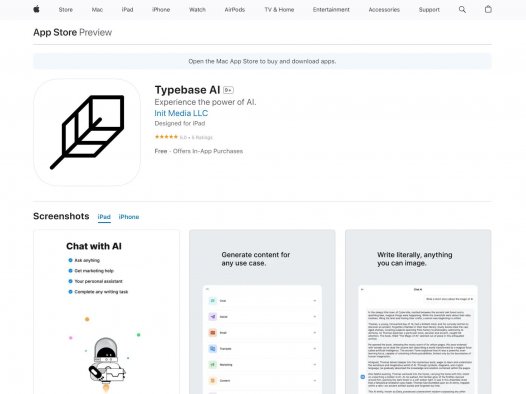Open the Support menu
526x394 pixels.
coord(429,10)
